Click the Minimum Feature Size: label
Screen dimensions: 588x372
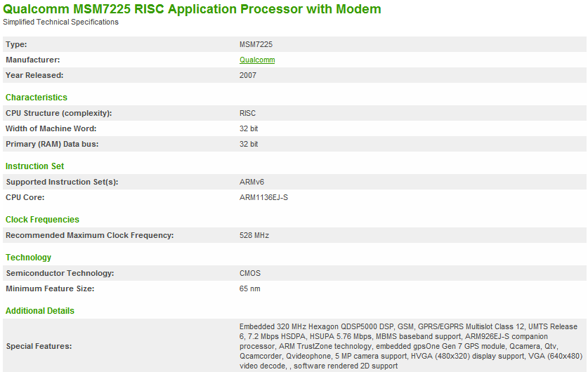coord(50,288)
